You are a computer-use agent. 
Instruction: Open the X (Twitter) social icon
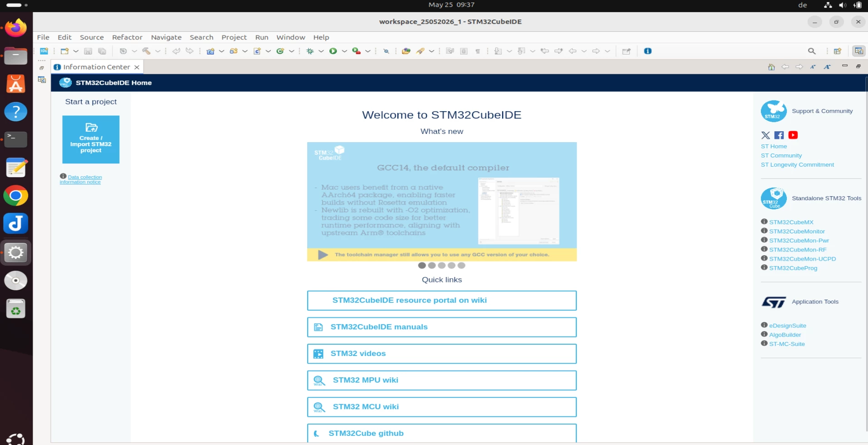(765, 135)
